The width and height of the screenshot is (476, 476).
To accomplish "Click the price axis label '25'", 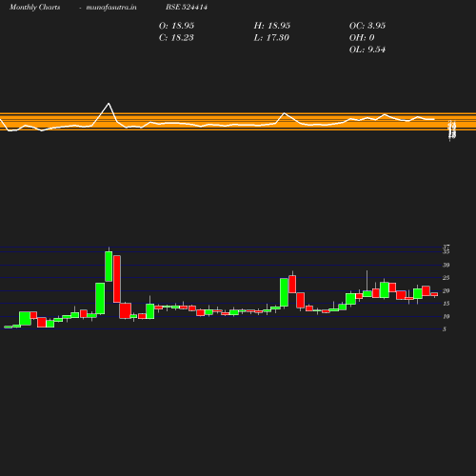I will [446, 278].
